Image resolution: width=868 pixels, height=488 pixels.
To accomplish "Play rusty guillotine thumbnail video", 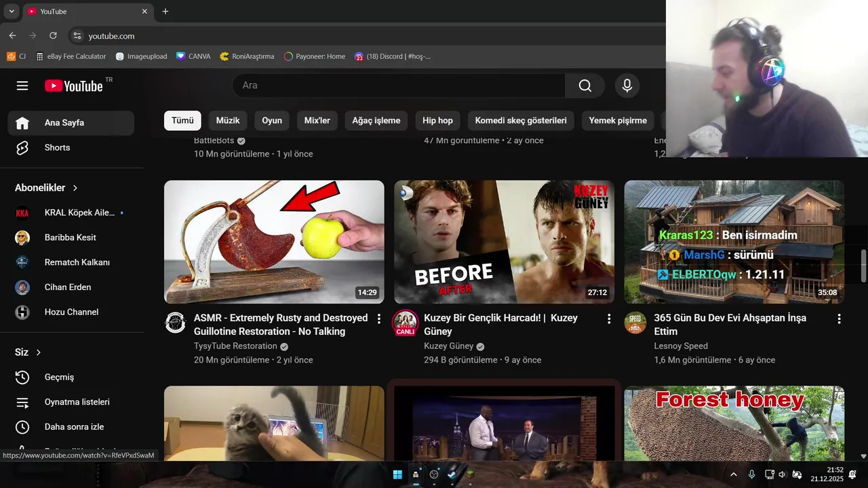I will point(274,242).
